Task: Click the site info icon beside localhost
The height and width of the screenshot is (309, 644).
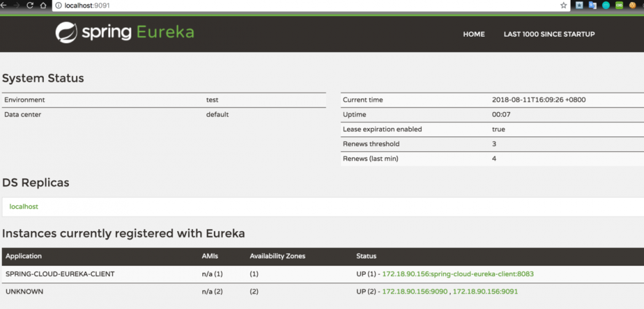Action: click(59, 5)
